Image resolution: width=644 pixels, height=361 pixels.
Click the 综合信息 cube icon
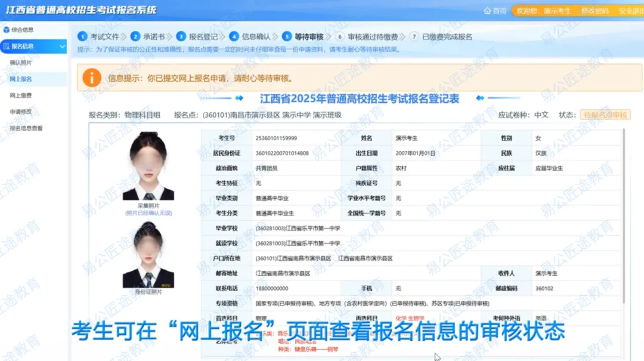[x=6, y=30]
